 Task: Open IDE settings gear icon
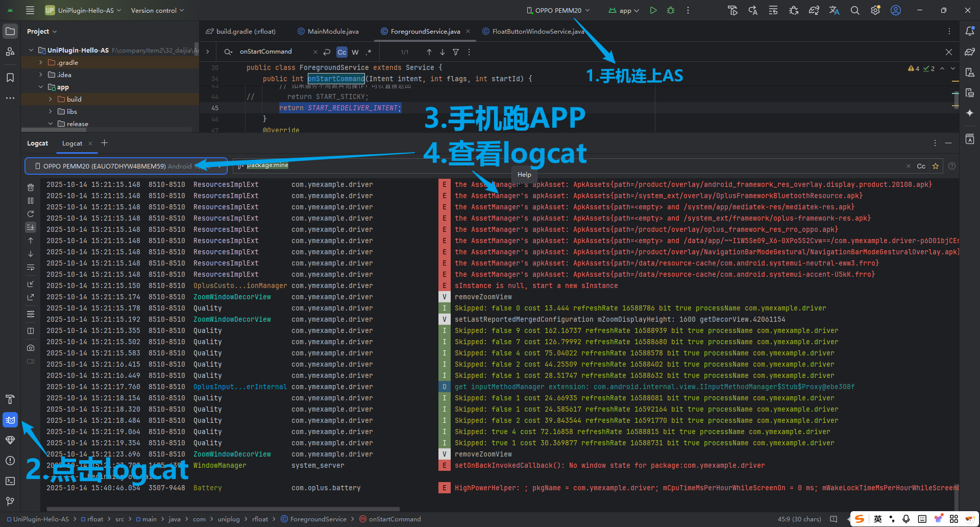pos(875,10)
